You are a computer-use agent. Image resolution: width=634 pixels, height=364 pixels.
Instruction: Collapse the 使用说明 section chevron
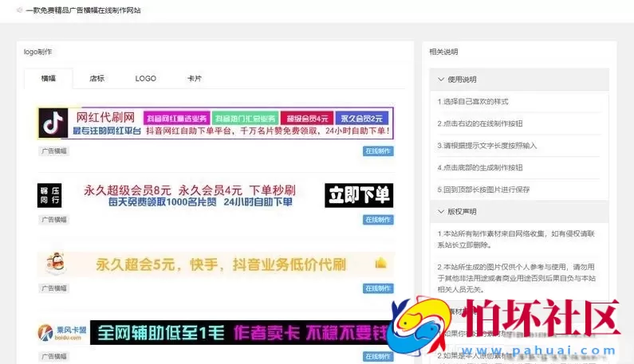tap(441, 79)
